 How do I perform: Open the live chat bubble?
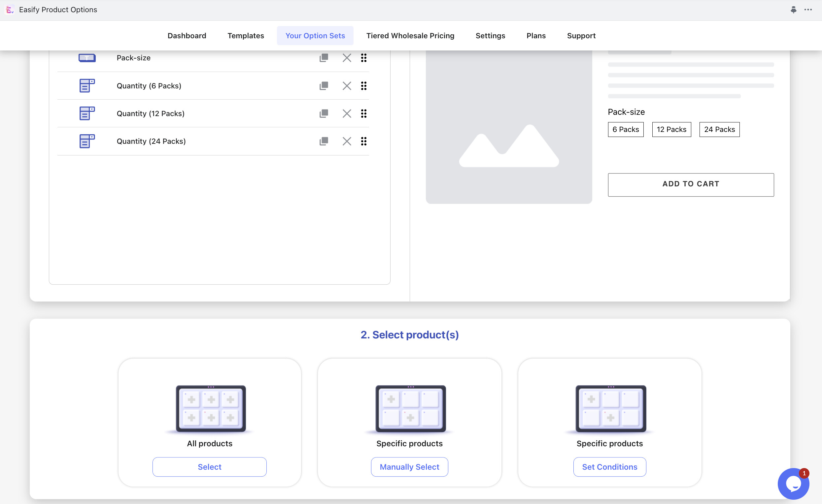tap(793, 483)
